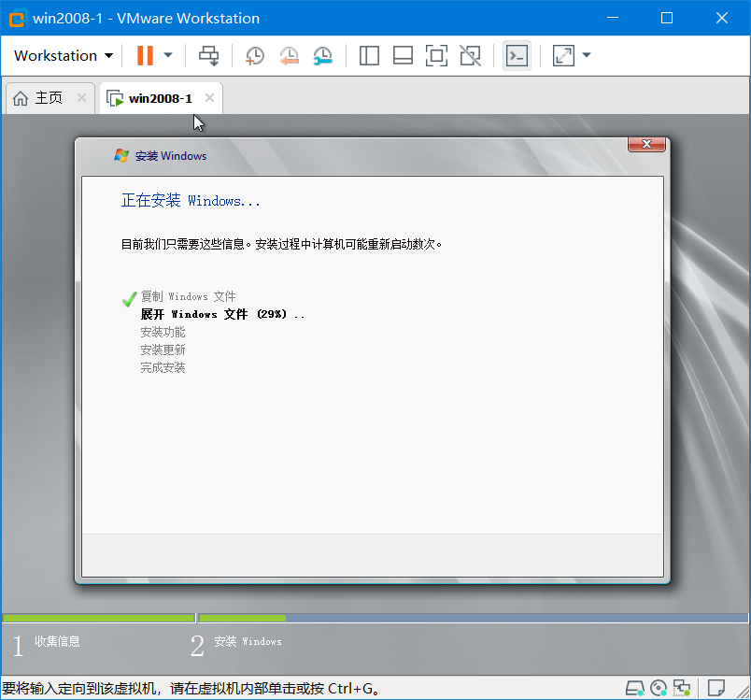This screenshot has height=700, width=751.
Task: Click the Ctrl+G input hint status text
Action: 191,689
